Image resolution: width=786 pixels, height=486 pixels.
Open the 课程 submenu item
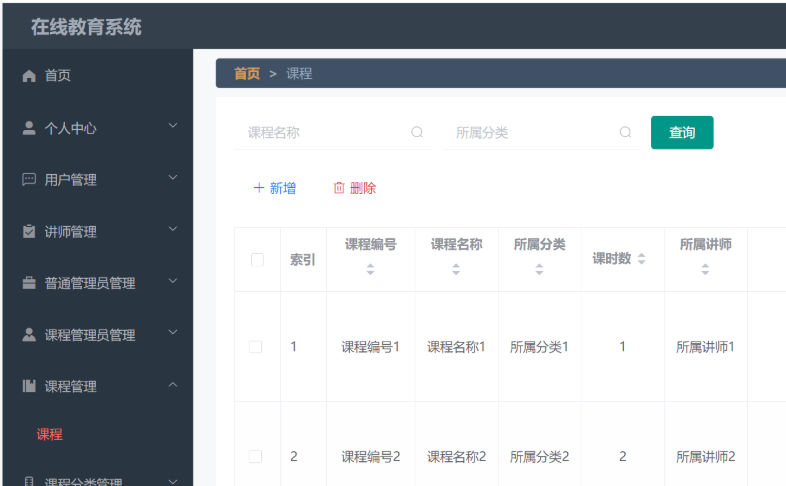(50, 434)
